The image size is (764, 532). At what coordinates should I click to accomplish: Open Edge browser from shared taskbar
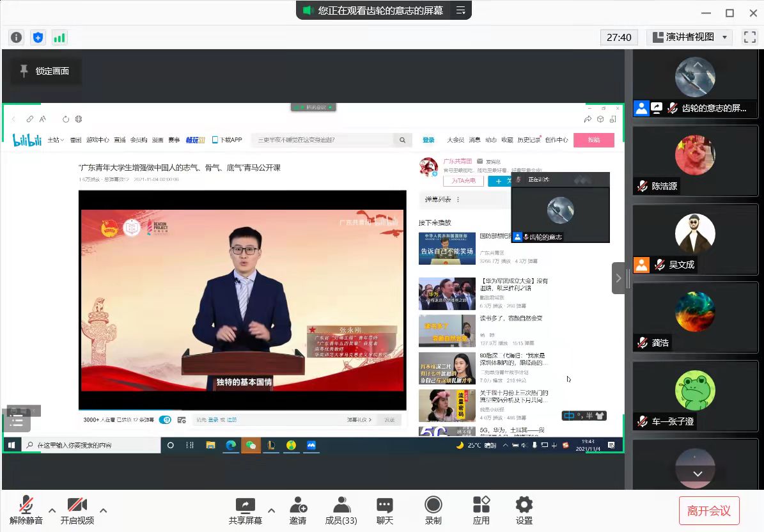tap(231, 445)
